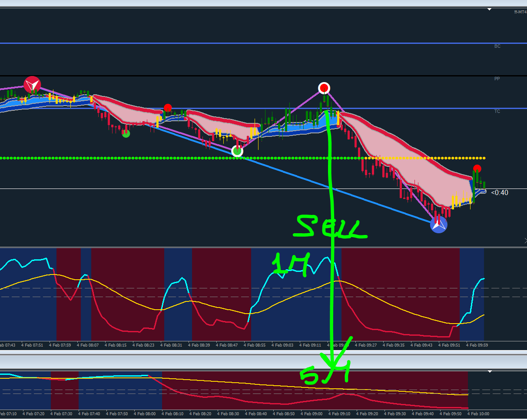Click the 4 Feb 09:59 time label

(x=477, y=345)
